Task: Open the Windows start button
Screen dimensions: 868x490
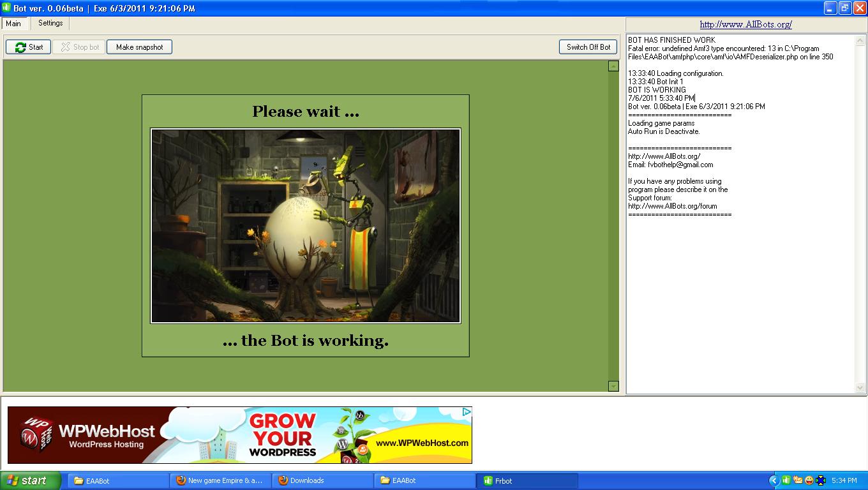Action: (31, 480)
